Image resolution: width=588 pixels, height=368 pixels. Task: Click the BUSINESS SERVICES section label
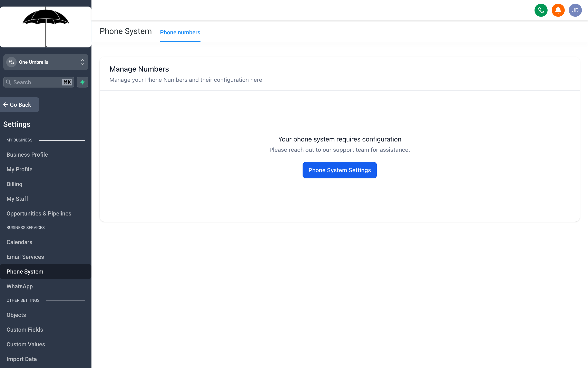[x=26, y=228]
